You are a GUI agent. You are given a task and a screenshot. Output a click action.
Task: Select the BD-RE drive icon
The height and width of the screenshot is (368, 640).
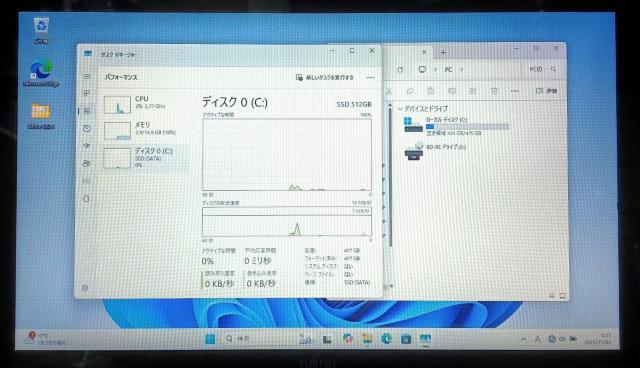point(414,151)
